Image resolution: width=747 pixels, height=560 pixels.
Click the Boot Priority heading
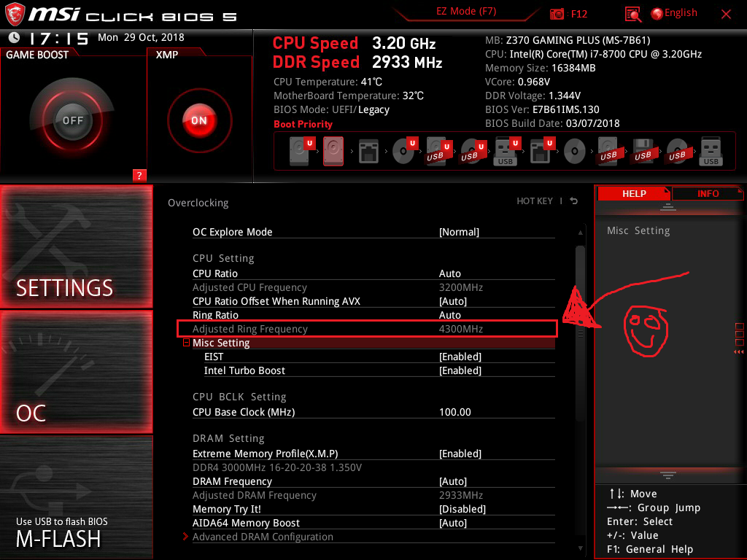tap(303, 124)
